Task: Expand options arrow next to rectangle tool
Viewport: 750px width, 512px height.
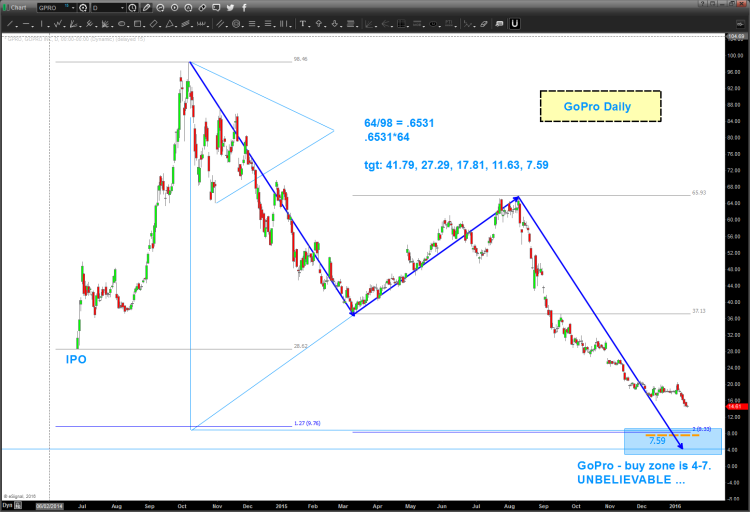Action: (x=144, y=26)
